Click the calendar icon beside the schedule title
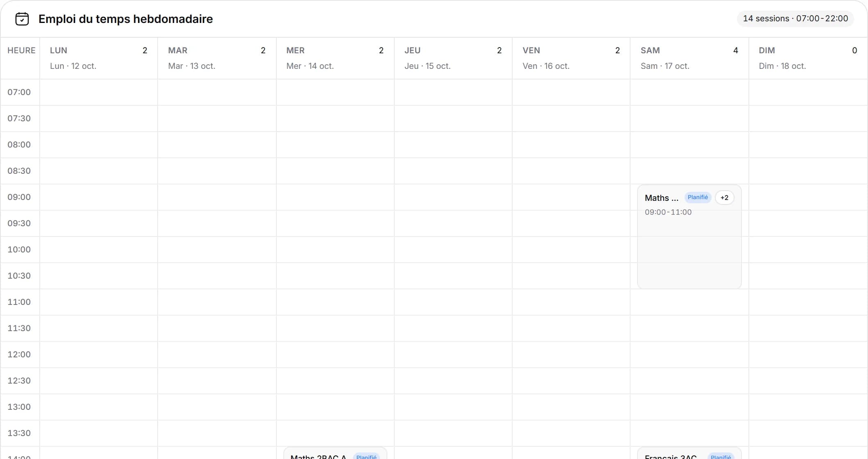The width and height of the screenshot is (868, 459). coord(22,19)
